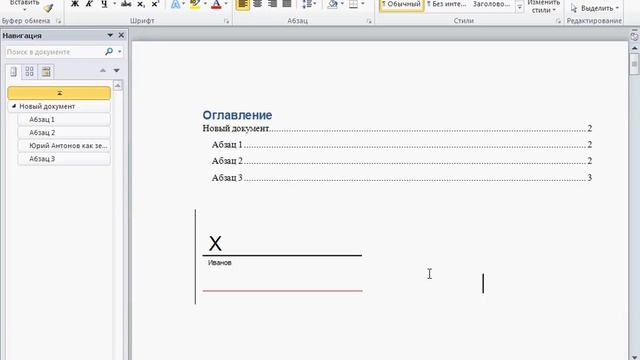Screen dimensions: 640x360
Task: Click the shading paint bucket icon
Action: (333, 4)
